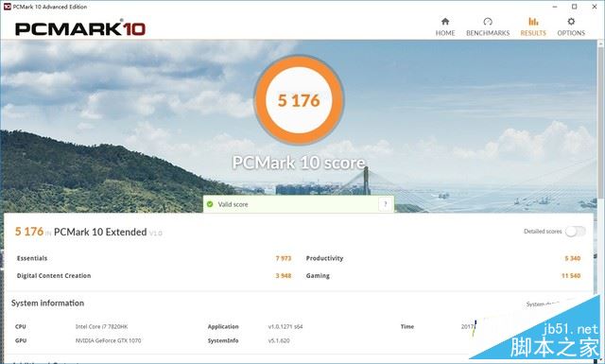Click the Productivity score 5 340
Image resolution: width=605 pixels, height=364 pixels.
click(573, 258)
